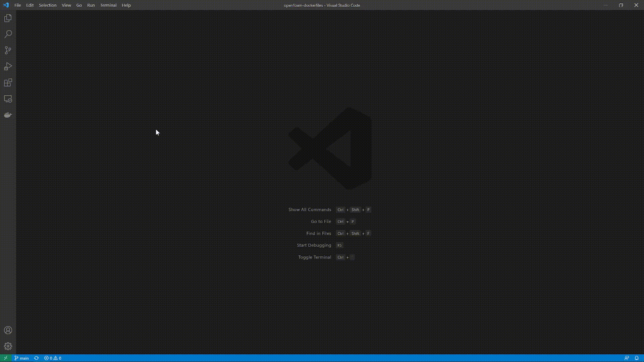This screenshot has width=644, height=362.
Task: Open the Search panel
Action: (8, 34)
